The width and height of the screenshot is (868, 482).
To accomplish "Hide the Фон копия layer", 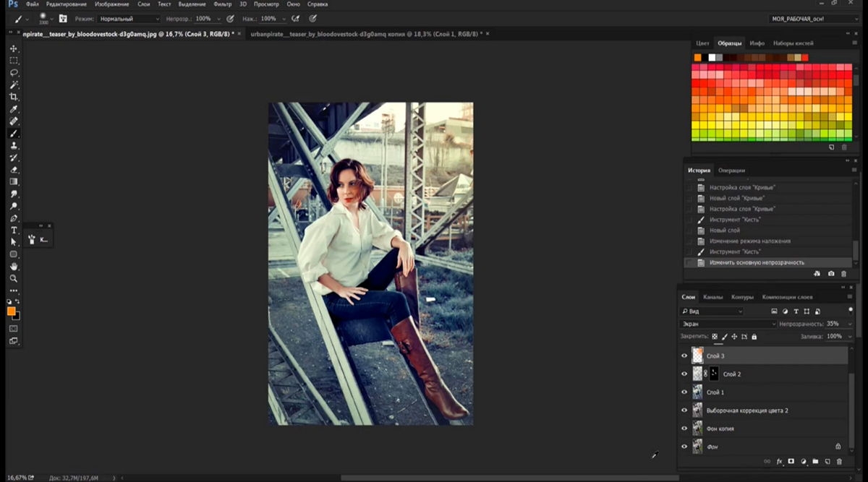I will (x=684, y=429).
